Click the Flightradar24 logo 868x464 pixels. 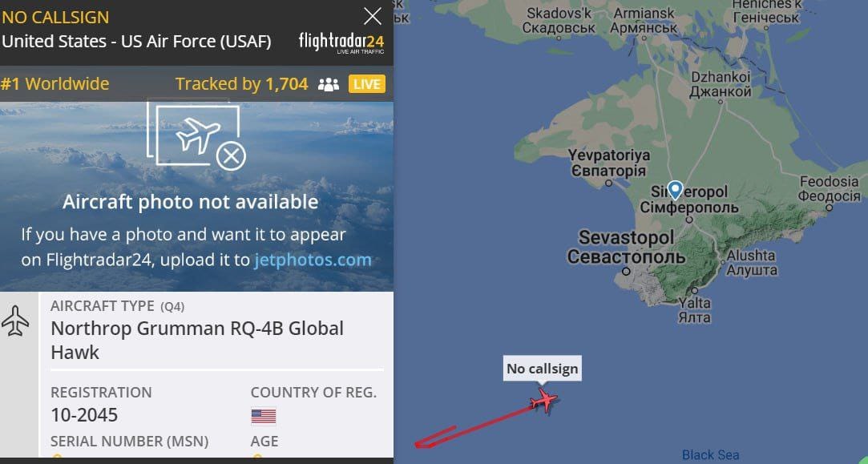click(341, 42)
